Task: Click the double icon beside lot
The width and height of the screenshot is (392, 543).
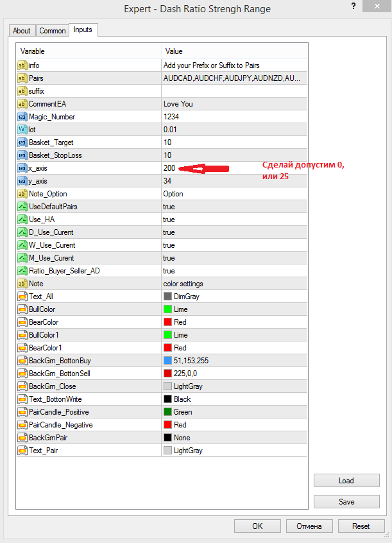Action: [22, 130]
